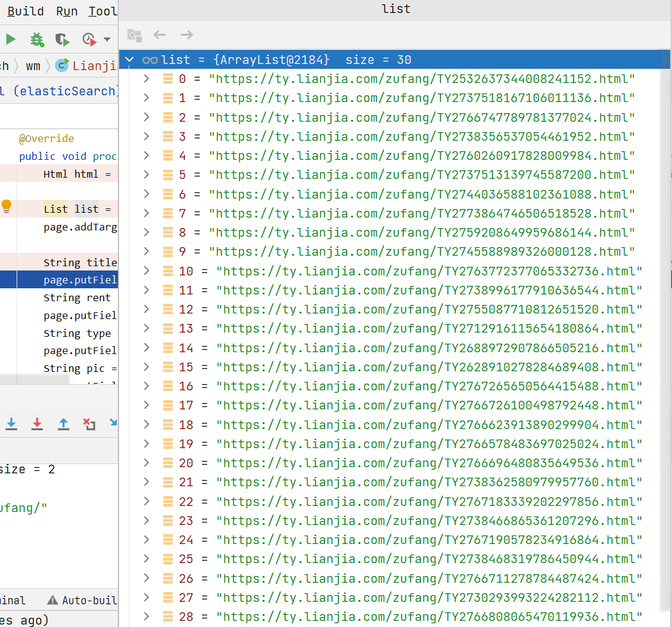Image resolution: width=672 pixels, height=627 pixels.
Task: Click the watch glasses icon on list row
Action: pos(150,60)
